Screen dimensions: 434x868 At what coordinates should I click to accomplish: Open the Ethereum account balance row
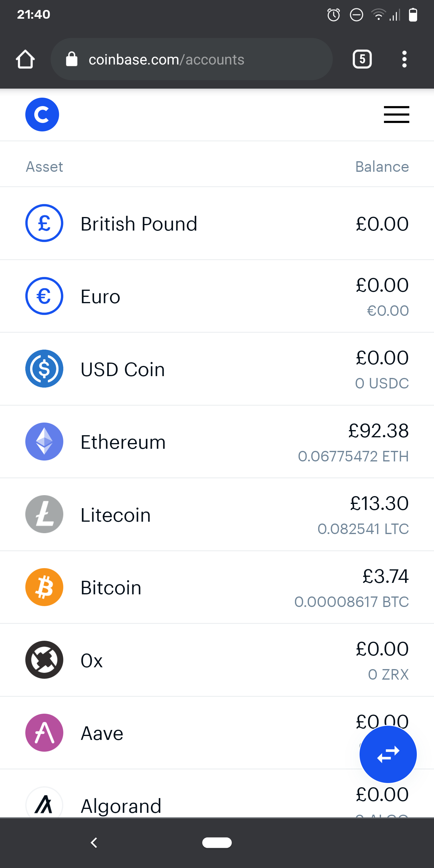click(x=217, y=442)
